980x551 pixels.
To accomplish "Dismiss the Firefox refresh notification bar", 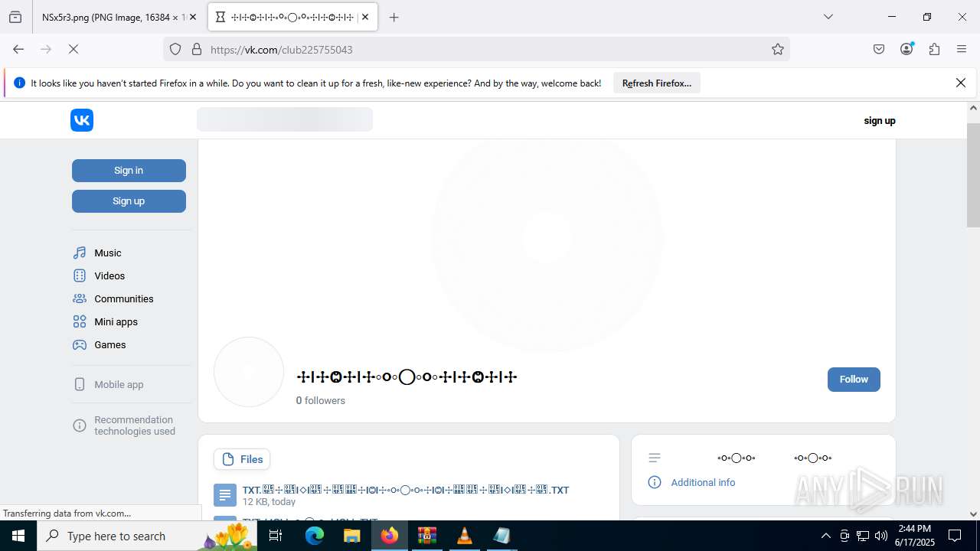I will tap(961, 83).
